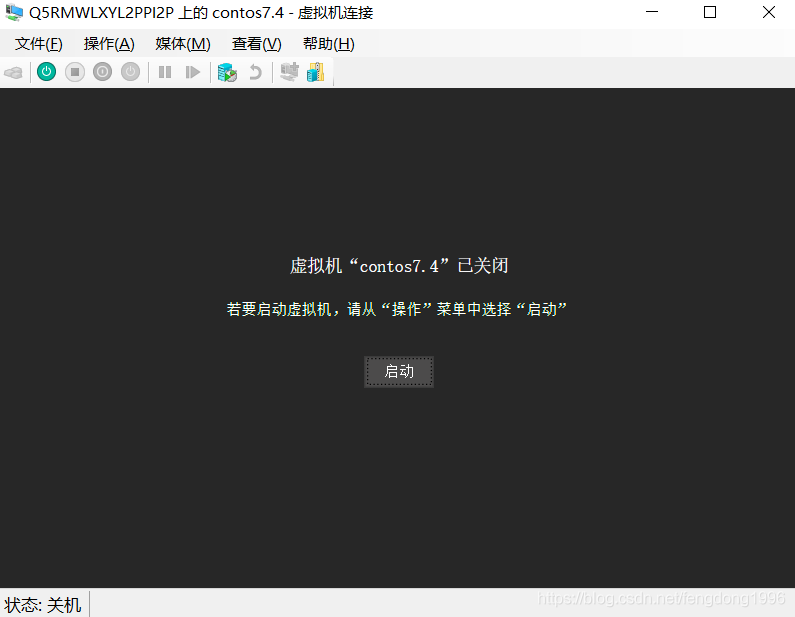Click the Save state toolbar icon
795x617 pixels.
point(131,72)
